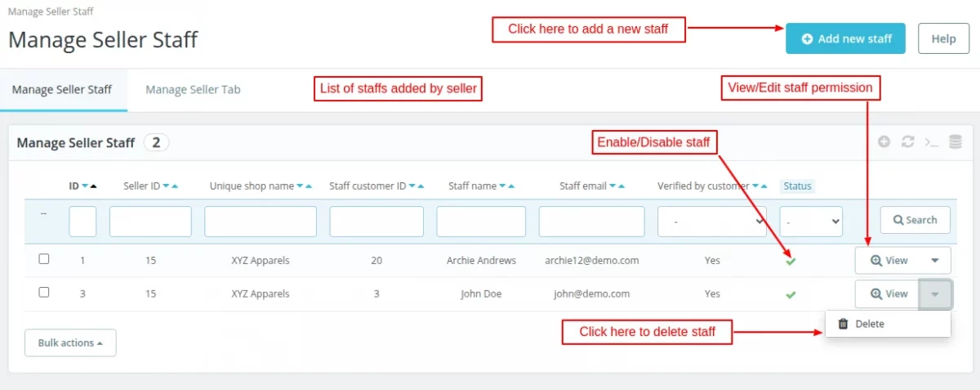This screenshot has height=390, width=980.
Task: Click the Search filter button
Action: click(915, 220)
